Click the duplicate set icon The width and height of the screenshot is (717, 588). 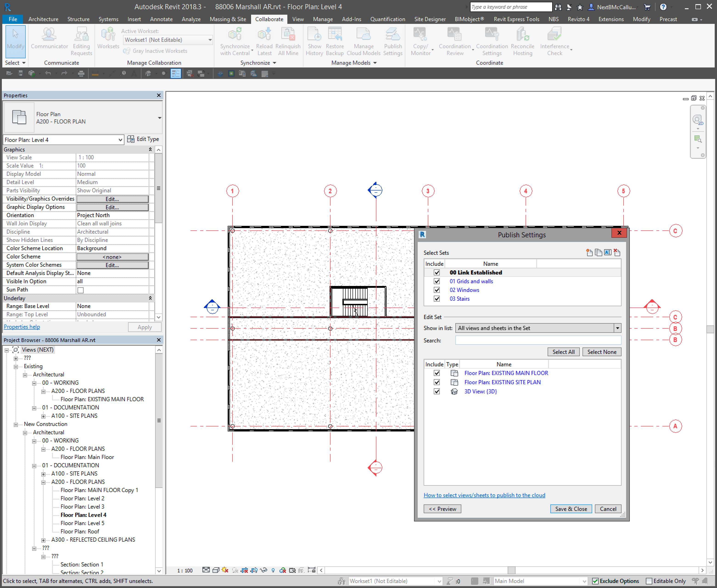coord(599,252)
